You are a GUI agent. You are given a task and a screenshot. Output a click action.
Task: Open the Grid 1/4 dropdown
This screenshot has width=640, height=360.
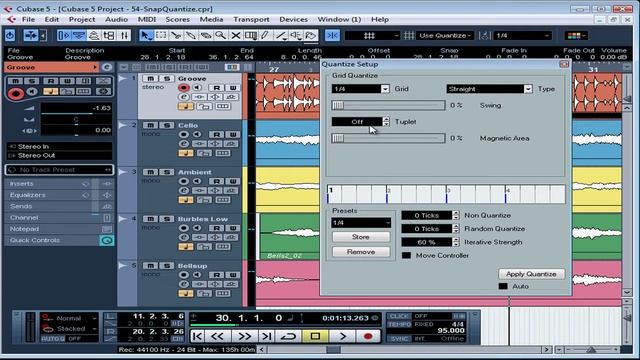(385, 89)
